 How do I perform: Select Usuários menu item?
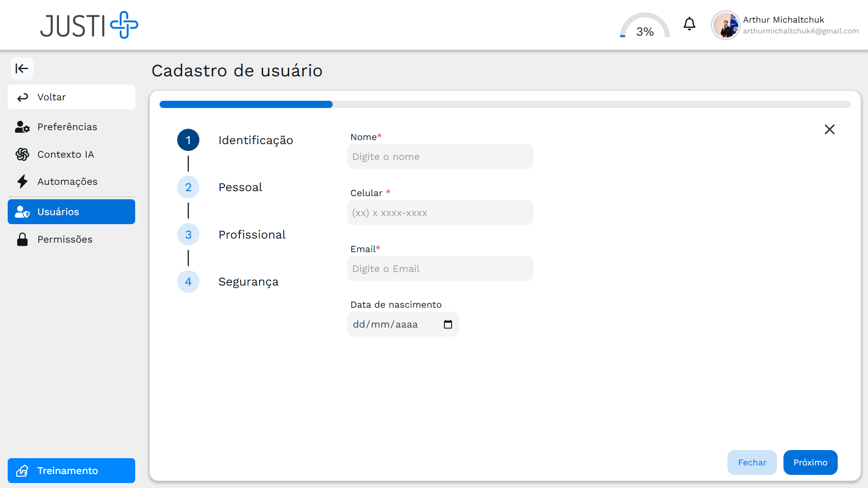pos(71,212)
